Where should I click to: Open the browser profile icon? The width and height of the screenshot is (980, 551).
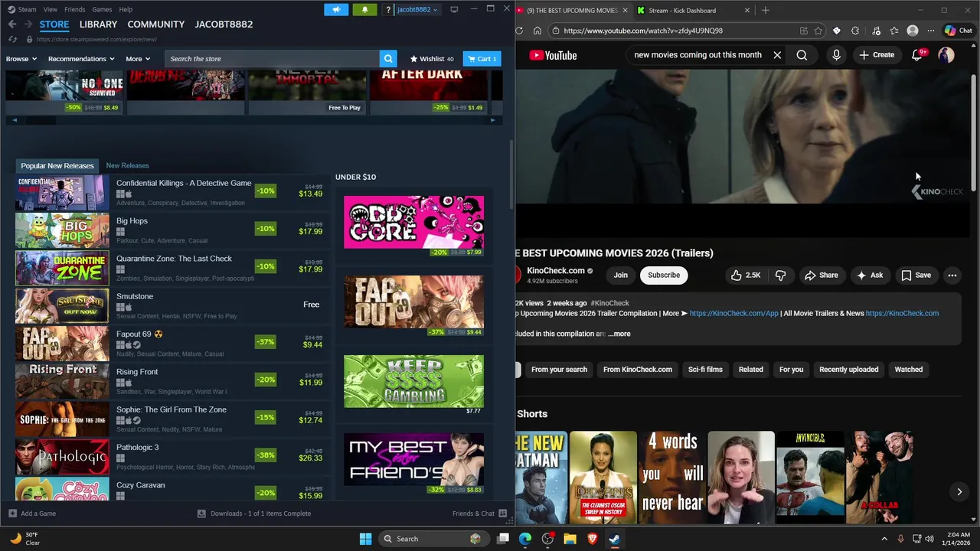point(913,31)
